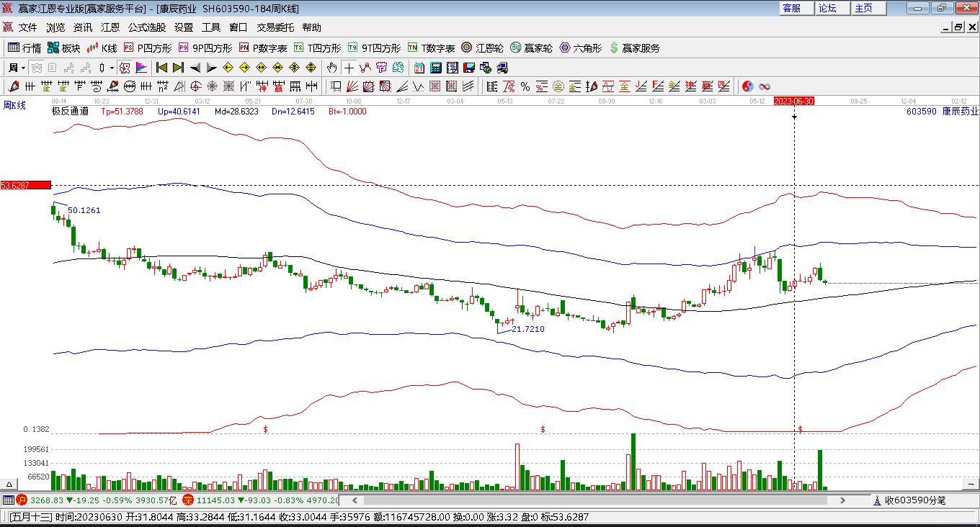Open the calendar date icon
This screenshot has height=527, width=980.
[x=419, y=68]
